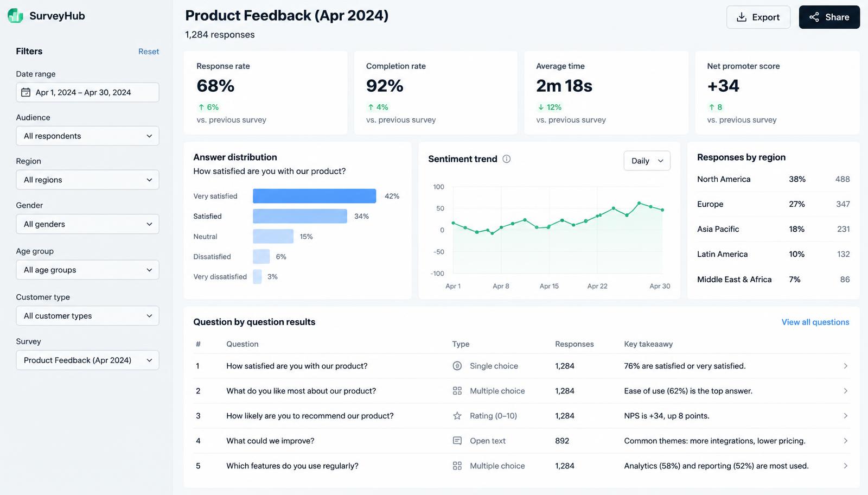The image size is (868, 495).
Task: Click the Open text type icon
Action: (457, 441)
